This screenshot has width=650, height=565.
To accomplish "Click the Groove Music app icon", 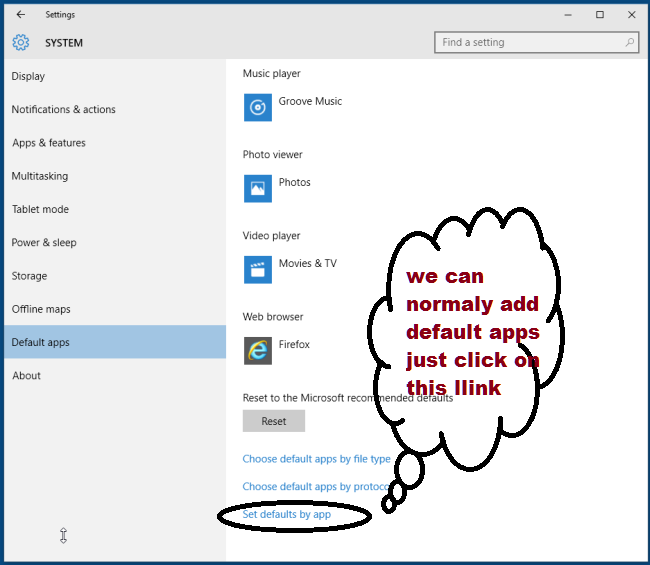I will [x=258, y=107].
